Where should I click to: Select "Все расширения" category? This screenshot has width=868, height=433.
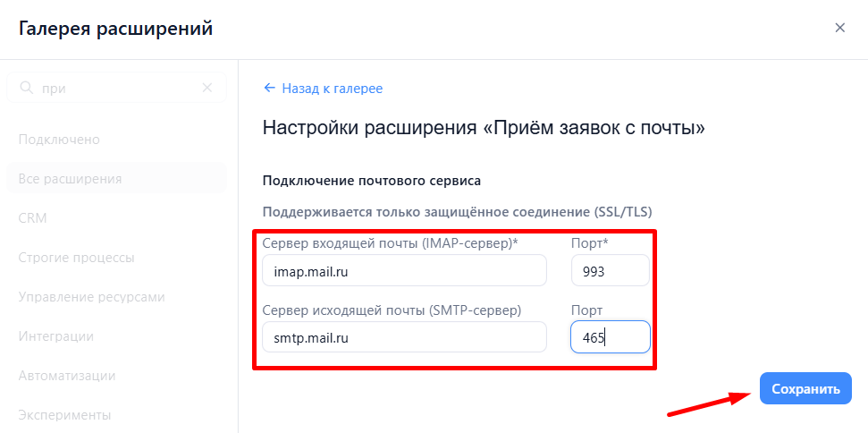tap(116, 178)
